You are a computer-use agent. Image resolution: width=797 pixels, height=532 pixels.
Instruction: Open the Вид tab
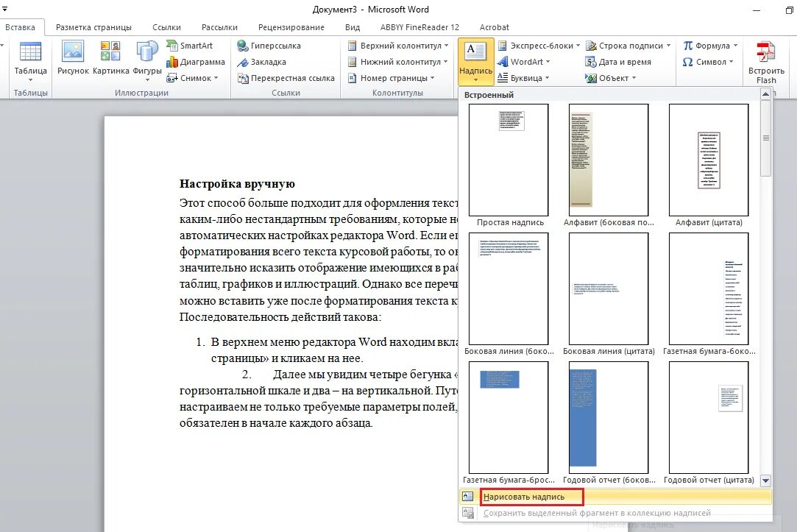click(353, 27)
